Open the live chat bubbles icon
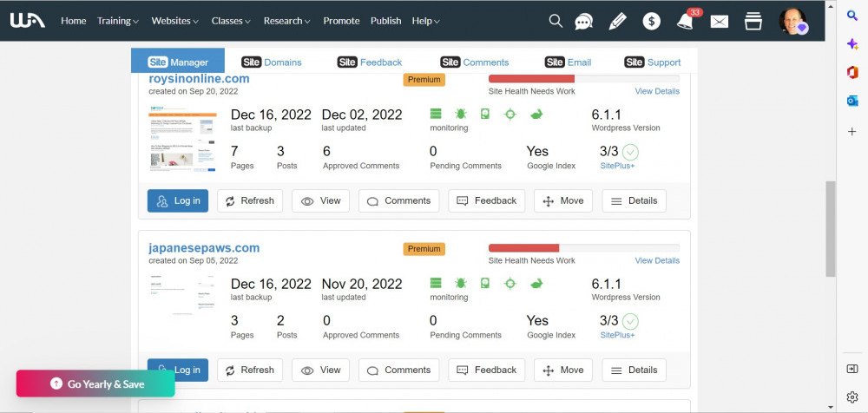This screenshot has width=868, height=413. (x=583, y=22)
